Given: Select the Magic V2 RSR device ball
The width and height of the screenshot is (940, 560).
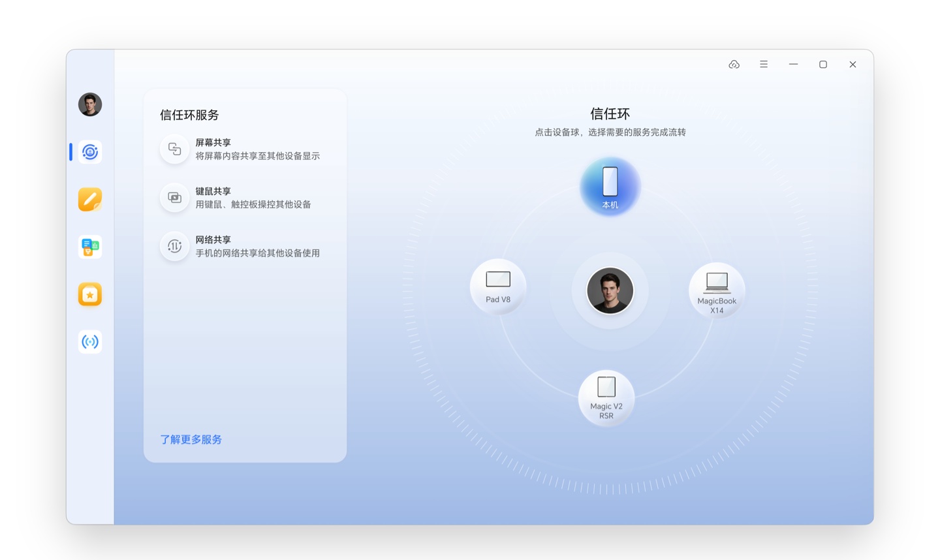Looking at the screenshot, I should point(606,397).
